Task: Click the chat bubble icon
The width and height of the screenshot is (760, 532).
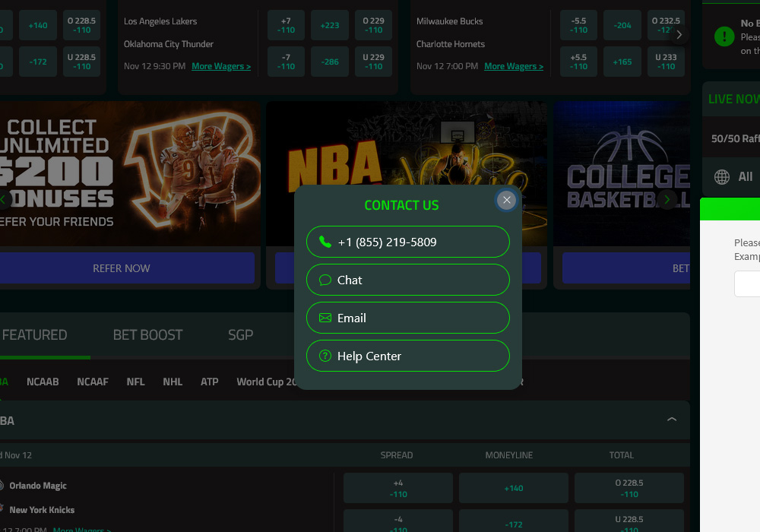Action: [325, 280]
